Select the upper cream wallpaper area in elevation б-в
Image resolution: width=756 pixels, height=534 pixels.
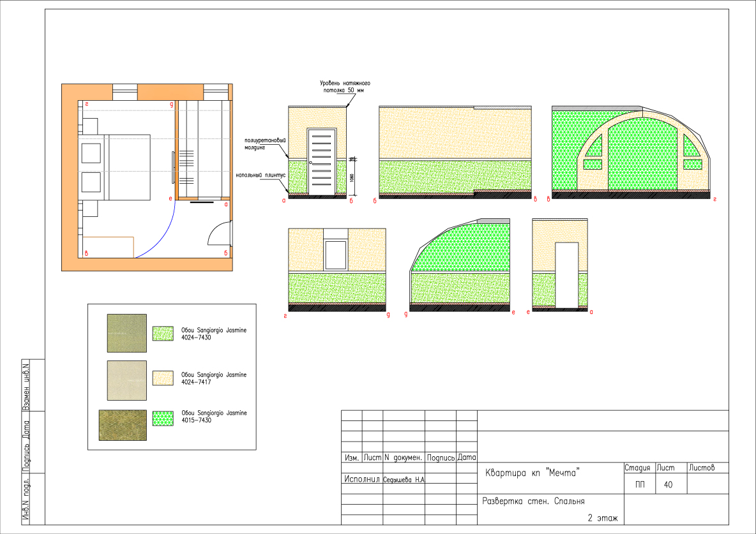(x=455, y=133)
